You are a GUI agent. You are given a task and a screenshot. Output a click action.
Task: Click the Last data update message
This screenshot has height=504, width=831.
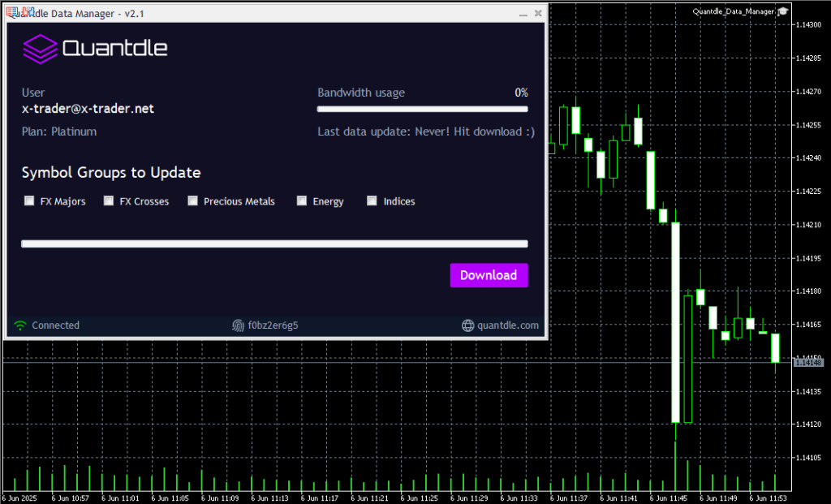coord(426,131)
